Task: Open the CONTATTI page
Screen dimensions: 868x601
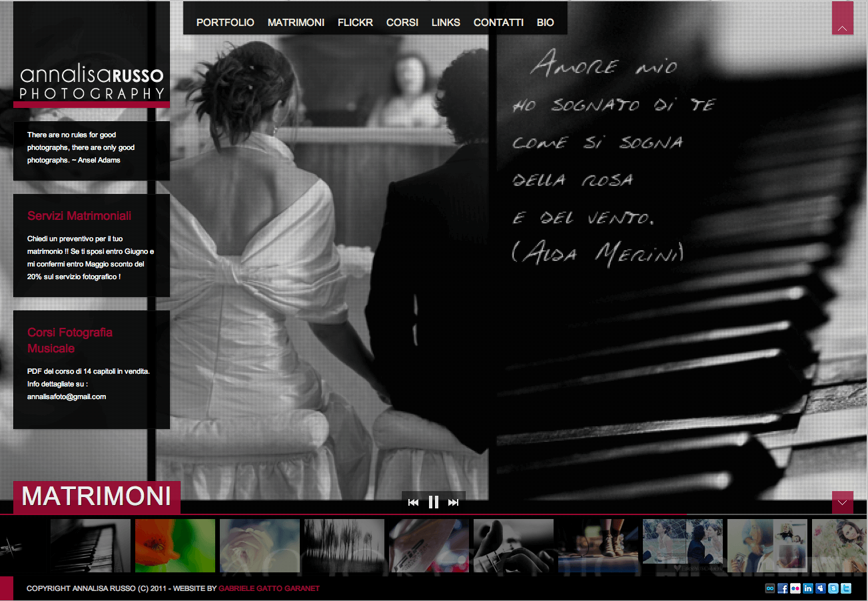Action: tap(498, 23)
